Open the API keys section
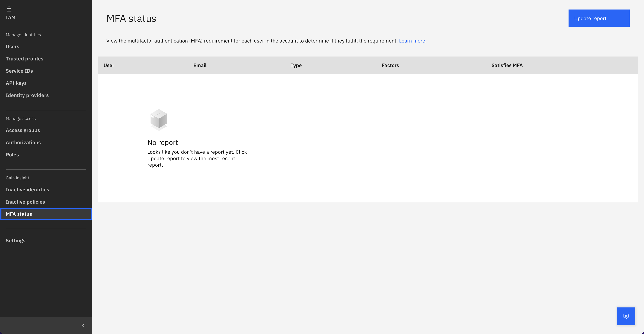 pos(16,83)
